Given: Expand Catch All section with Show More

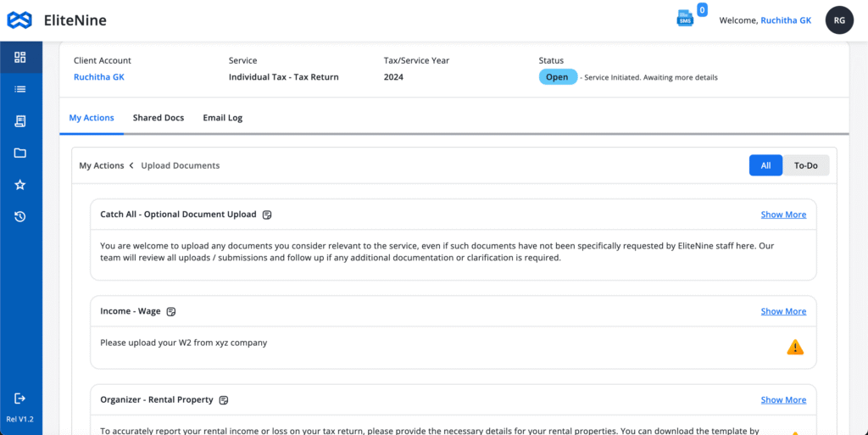Looking at the screenshot, I should click(x=783, y=215).
